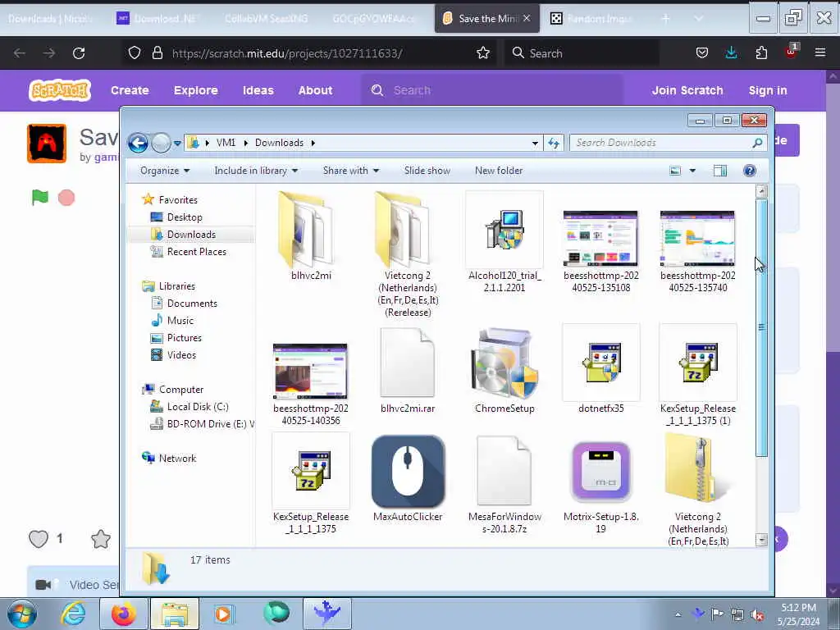Image resolution: width=840 pixels, height=630 pixels.
Task: Select the ChromeSetup installer icon
Action: 504,363
